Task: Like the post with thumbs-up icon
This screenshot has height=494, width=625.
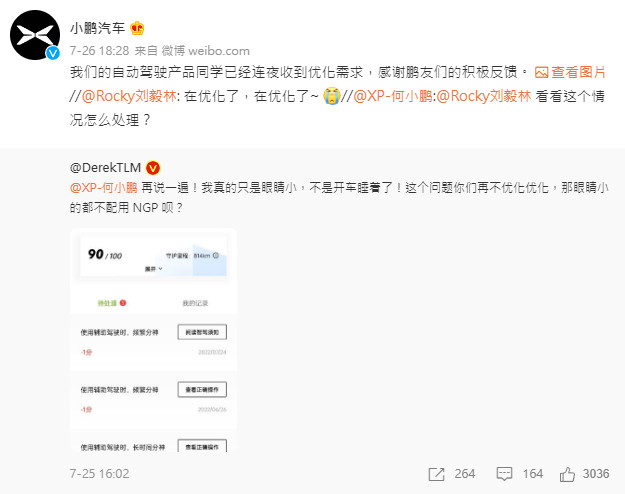Action: (567, 474)
